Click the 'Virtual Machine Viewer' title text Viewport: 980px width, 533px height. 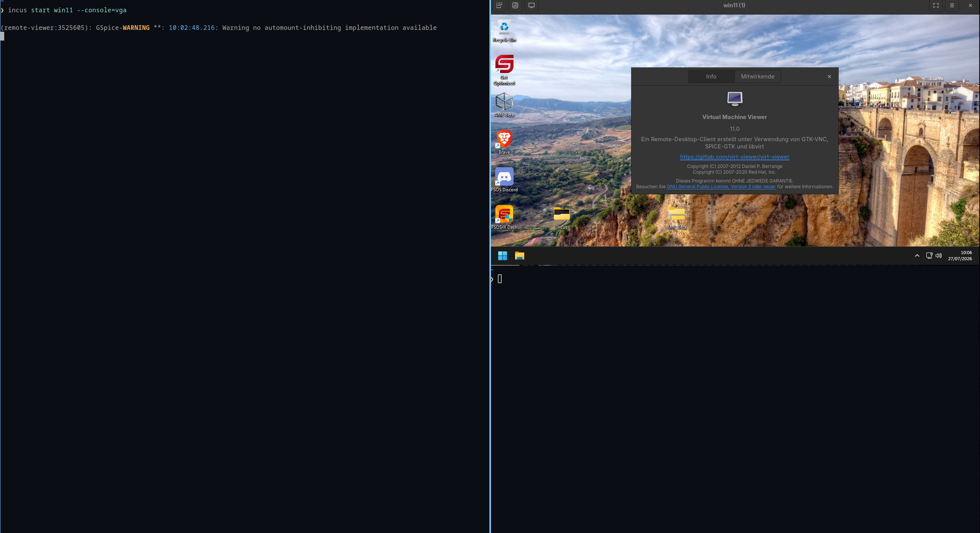click(x=734, y=117)
